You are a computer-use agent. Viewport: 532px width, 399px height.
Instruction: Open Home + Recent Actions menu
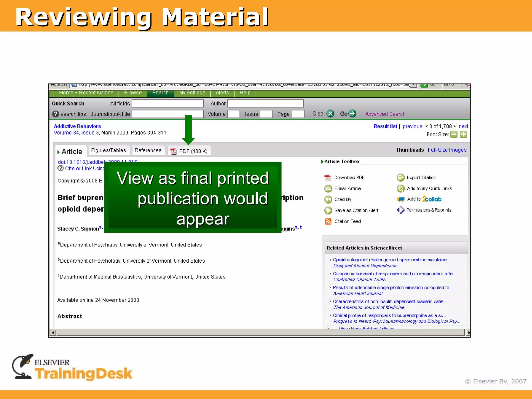[86, 93]
